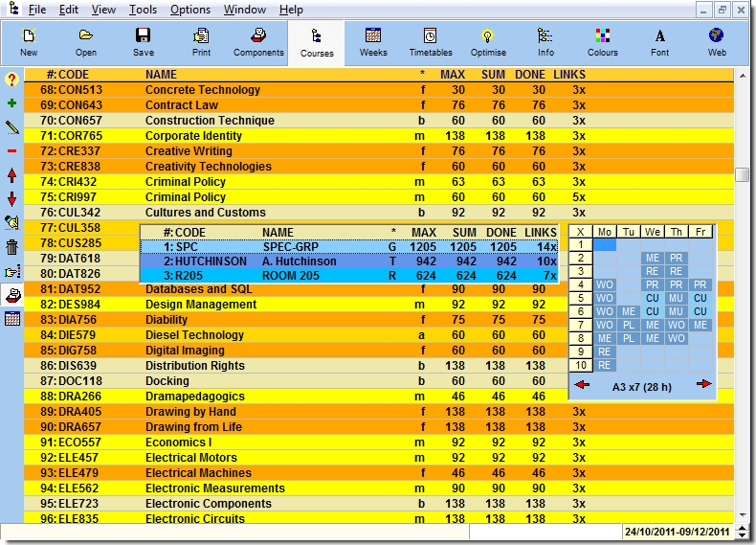Viewport: 756px width, 545px height.
Task: Select the Databases and SQL course row
Action: tap(287, 289)
